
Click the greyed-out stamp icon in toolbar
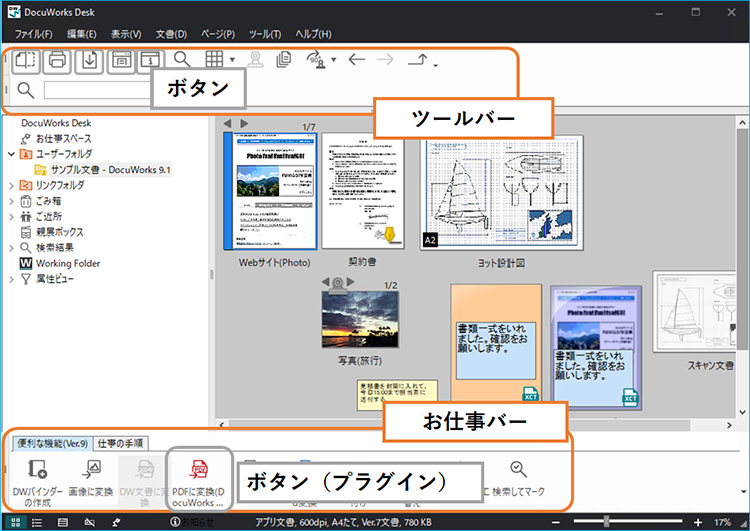pyautogui.click(x=255, y=59)
